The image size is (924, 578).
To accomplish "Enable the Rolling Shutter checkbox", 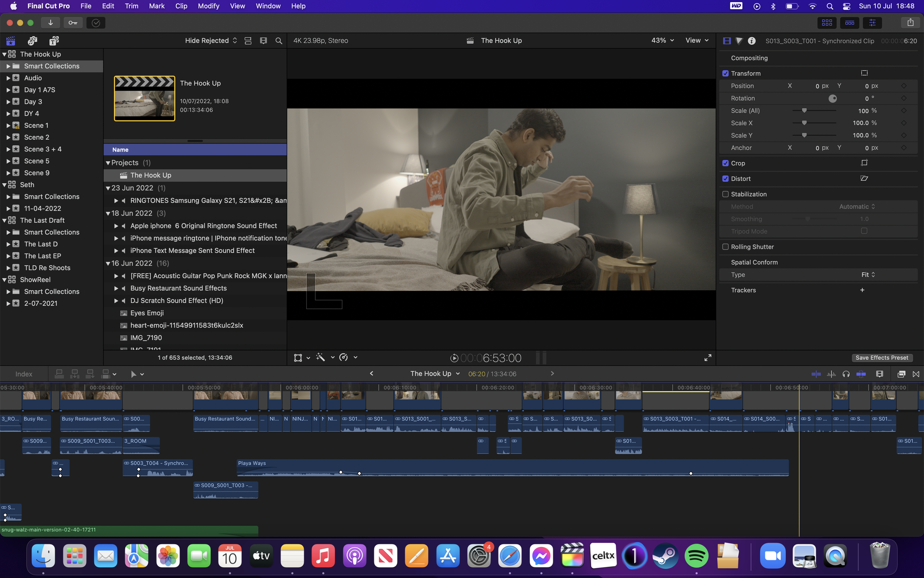I will (726, 247).
